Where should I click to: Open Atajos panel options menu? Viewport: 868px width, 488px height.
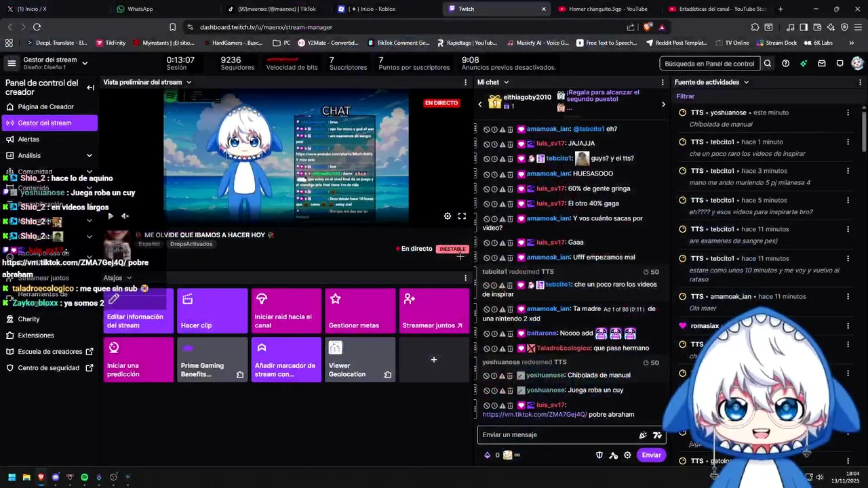pyautogui.click(x=465, y=278)
